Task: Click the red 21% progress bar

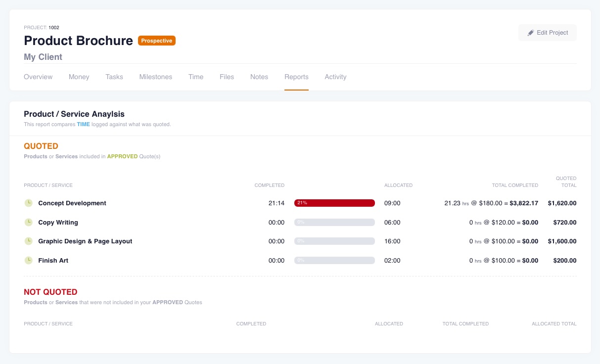Action: [x=335, y=203]
